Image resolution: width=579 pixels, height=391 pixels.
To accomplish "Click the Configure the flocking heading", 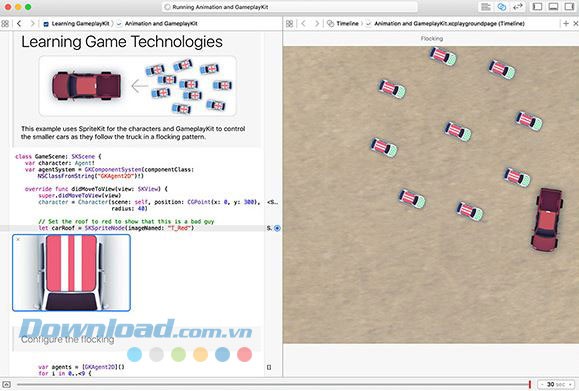I will [68, 339].
